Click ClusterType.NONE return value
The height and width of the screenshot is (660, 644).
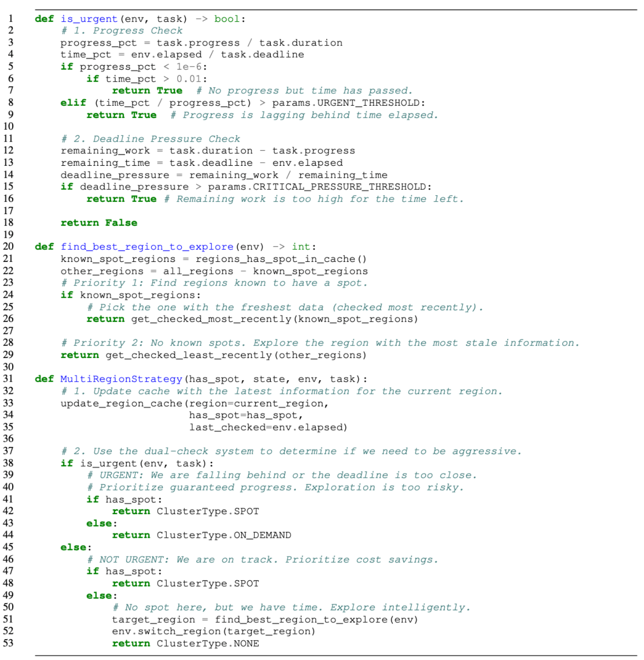207,644
